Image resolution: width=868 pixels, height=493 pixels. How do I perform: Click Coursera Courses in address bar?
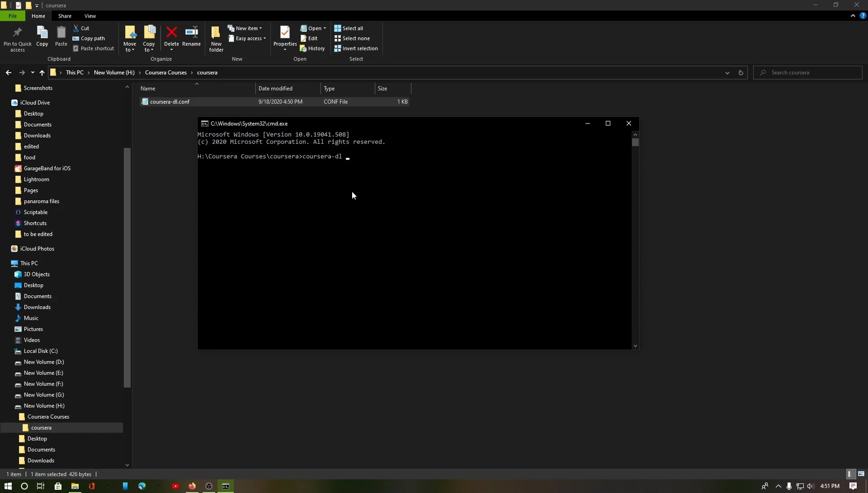165,72
